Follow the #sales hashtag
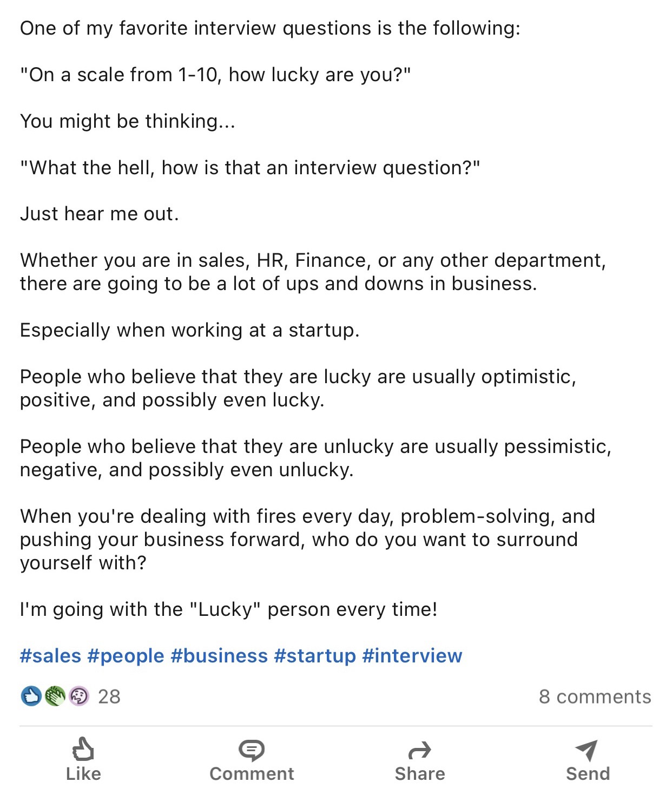This screenshot has width=672, height=795. tap(50, 656)
